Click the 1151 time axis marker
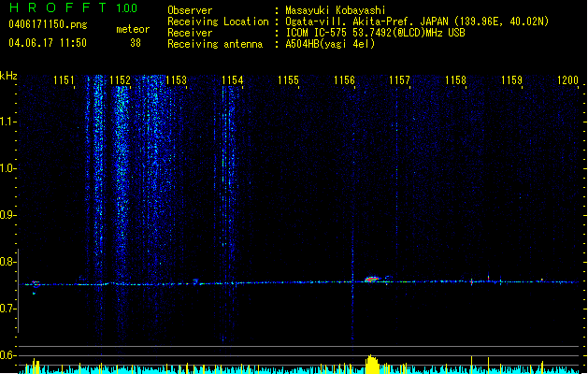The width and height of the screenshot is (588, 374). tap(64, 80)
